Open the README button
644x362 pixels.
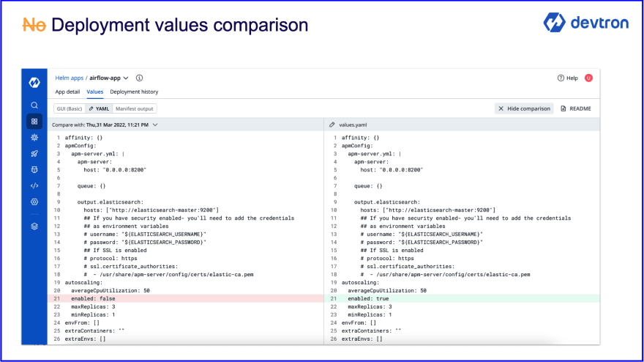576,108
